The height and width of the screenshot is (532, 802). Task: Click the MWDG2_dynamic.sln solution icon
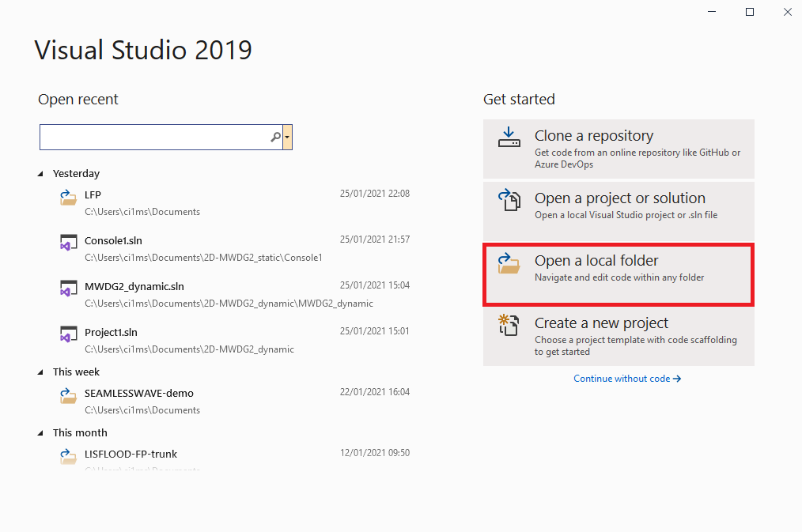click(x=69, y=289)
